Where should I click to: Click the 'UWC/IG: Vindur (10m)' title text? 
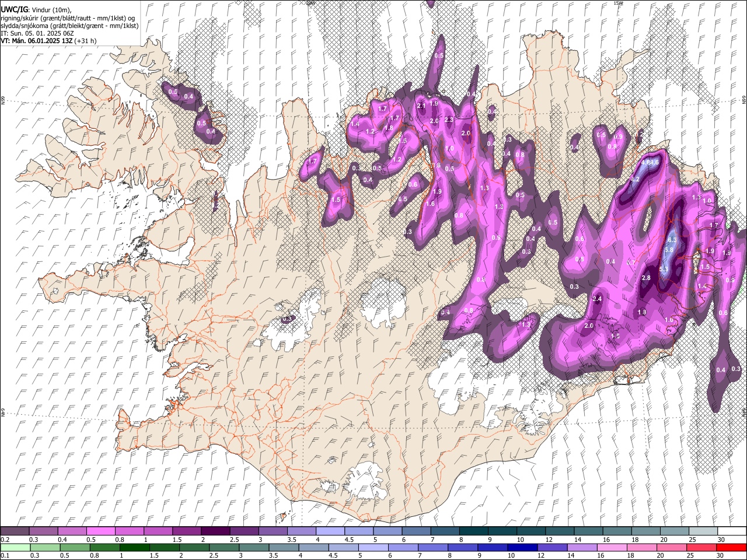click(x=36, y=10)
